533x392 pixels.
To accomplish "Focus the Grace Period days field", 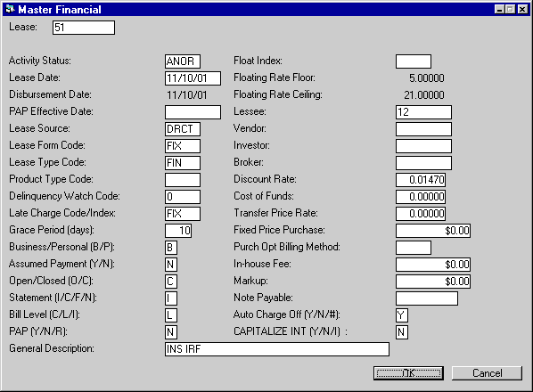I will pyautogui.click(x=178, y=231).
